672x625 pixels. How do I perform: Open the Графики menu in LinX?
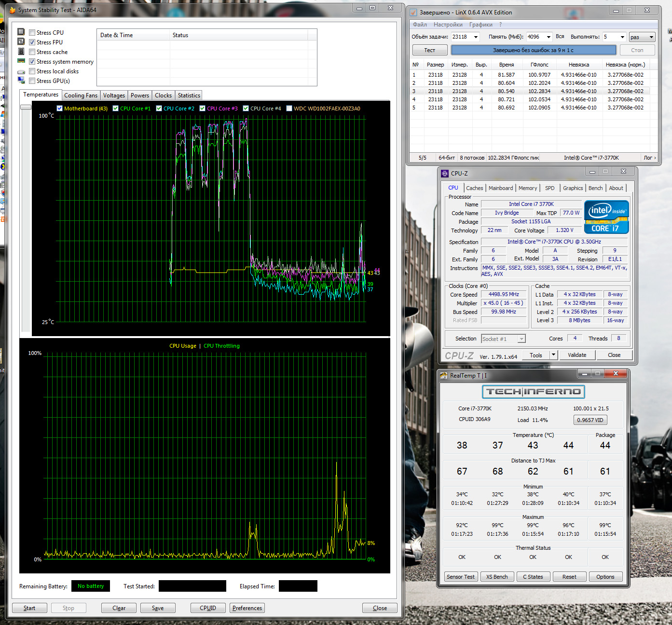click(480, 25)
